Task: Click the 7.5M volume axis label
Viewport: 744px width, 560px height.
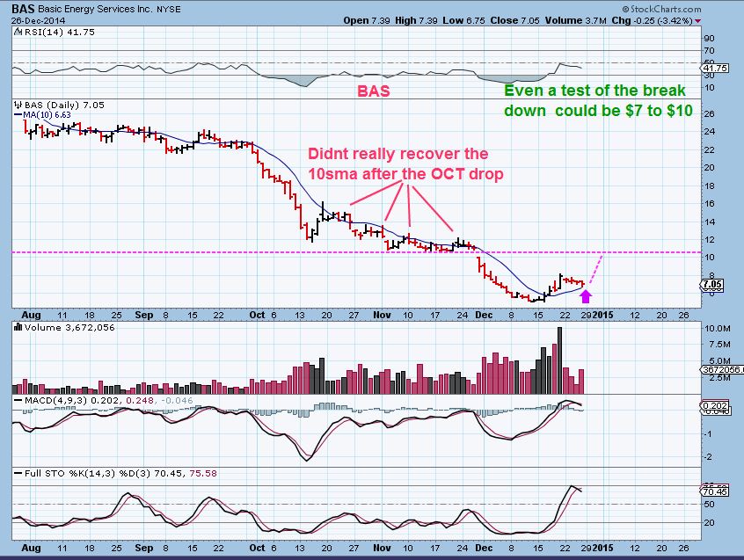Action: 719,345
